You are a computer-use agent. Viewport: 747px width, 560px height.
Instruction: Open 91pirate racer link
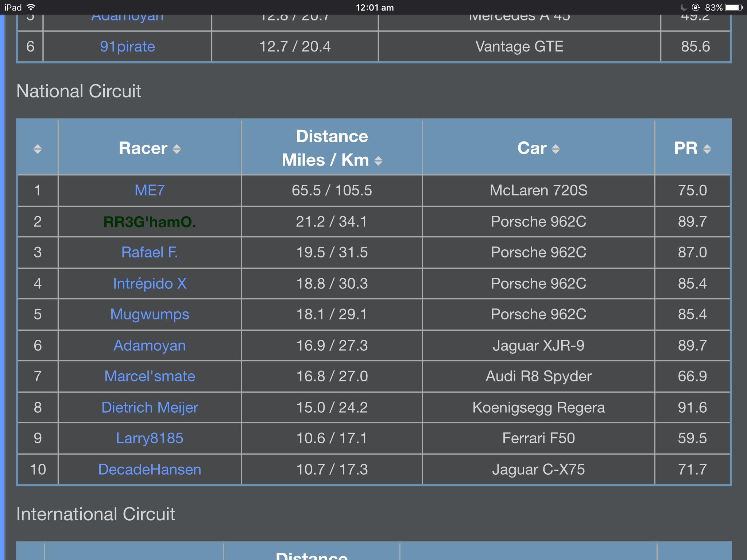[x=127, y=47]
